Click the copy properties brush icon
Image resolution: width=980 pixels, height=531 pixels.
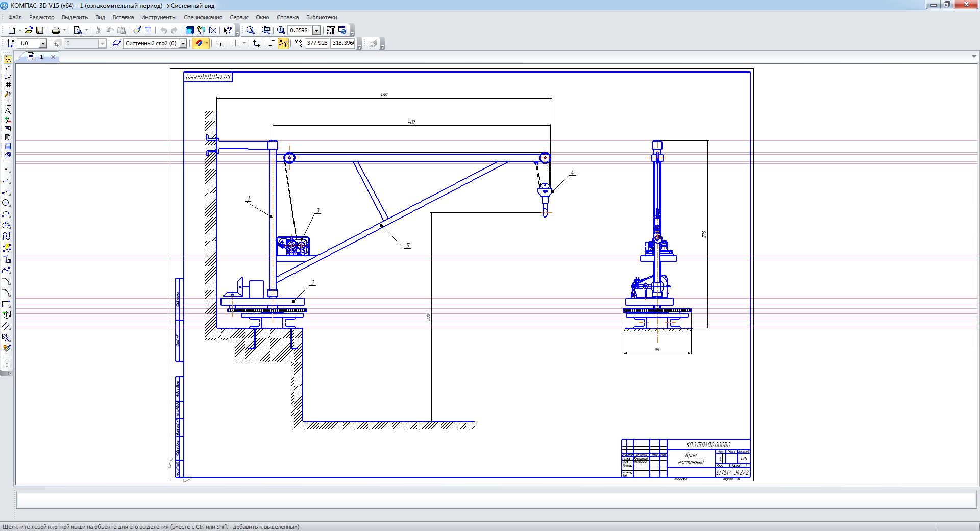click(137, 30)
